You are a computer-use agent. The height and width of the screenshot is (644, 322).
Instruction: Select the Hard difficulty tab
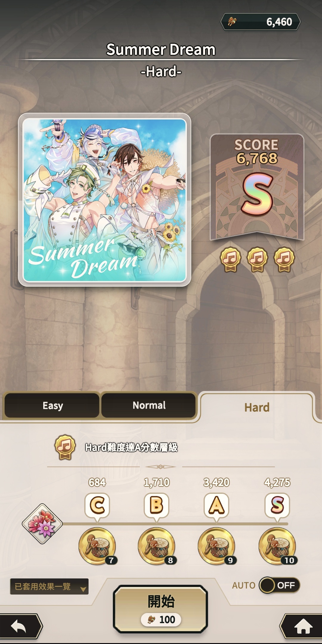[x=257, y=407]
